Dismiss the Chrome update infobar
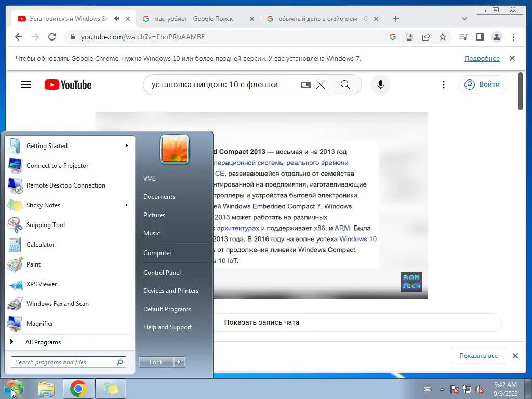 512,58
